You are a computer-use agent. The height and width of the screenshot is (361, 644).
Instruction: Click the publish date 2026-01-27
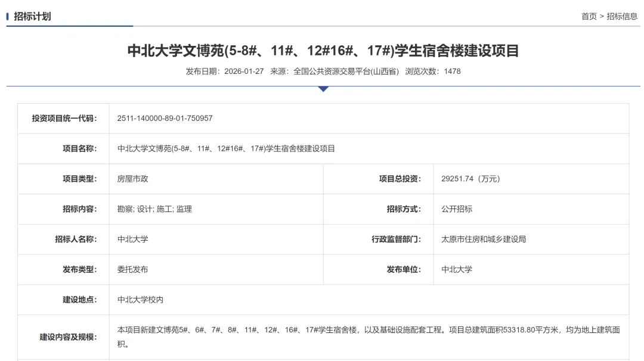tap(244, 71)
